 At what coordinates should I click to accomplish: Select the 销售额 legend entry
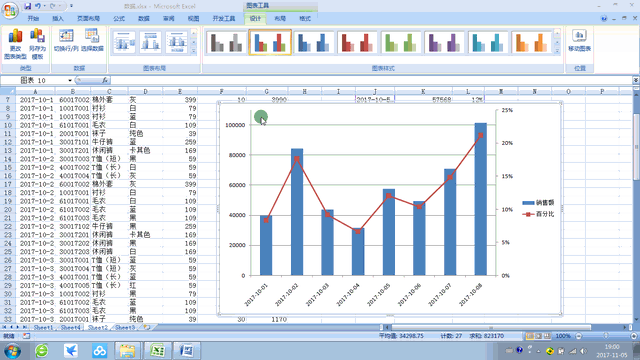click(538, 202)
